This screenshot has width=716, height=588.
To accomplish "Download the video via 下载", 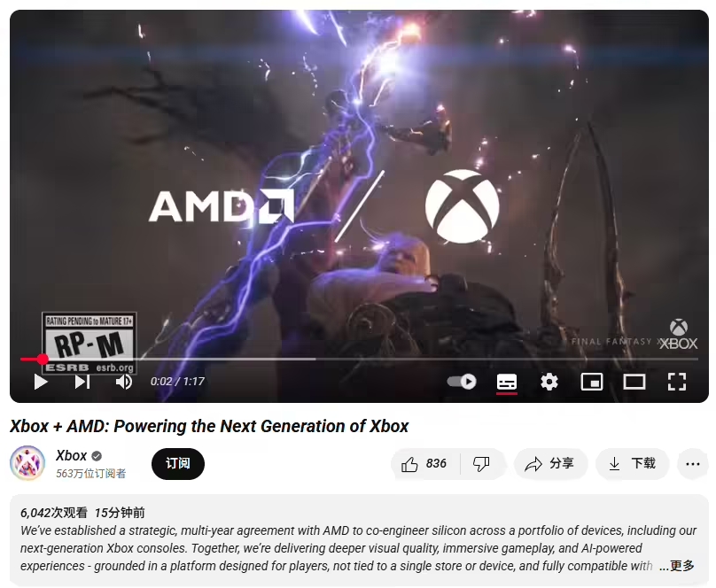I will pos(633,464).
